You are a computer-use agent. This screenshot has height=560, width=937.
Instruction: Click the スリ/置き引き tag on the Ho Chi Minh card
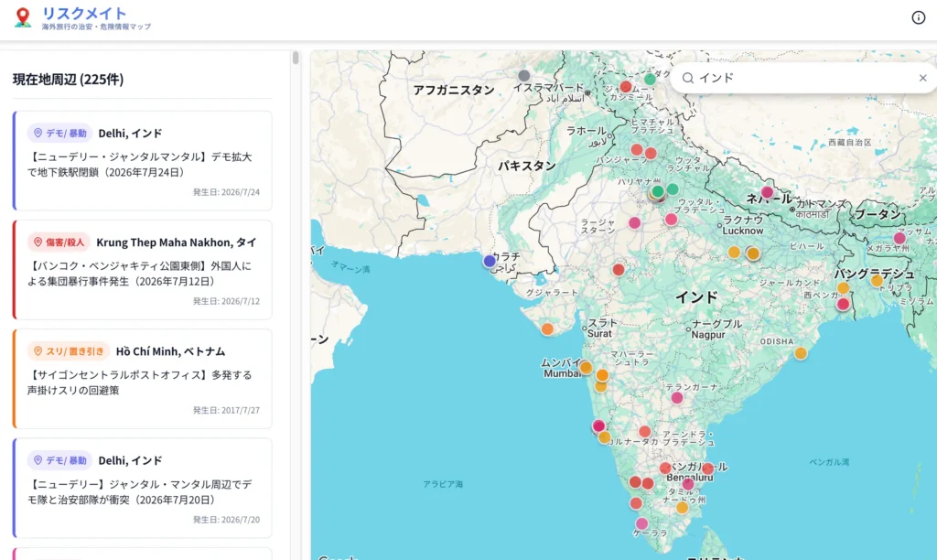(68, 351)
